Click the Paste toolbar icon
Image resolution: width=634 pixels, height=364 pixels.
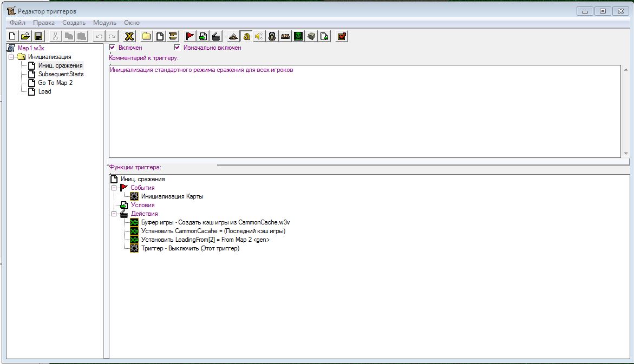[x=82, y=36]
